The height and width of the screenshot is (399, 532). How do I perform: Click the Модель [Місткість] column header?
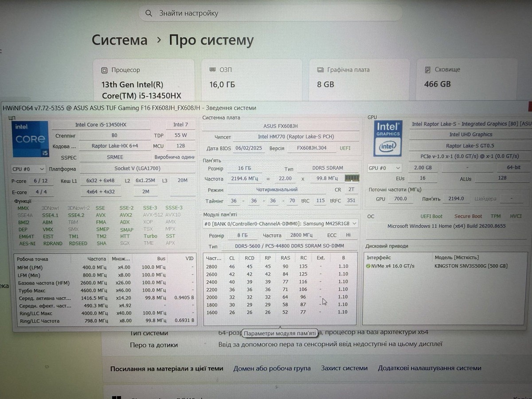[x=456, y=258]
